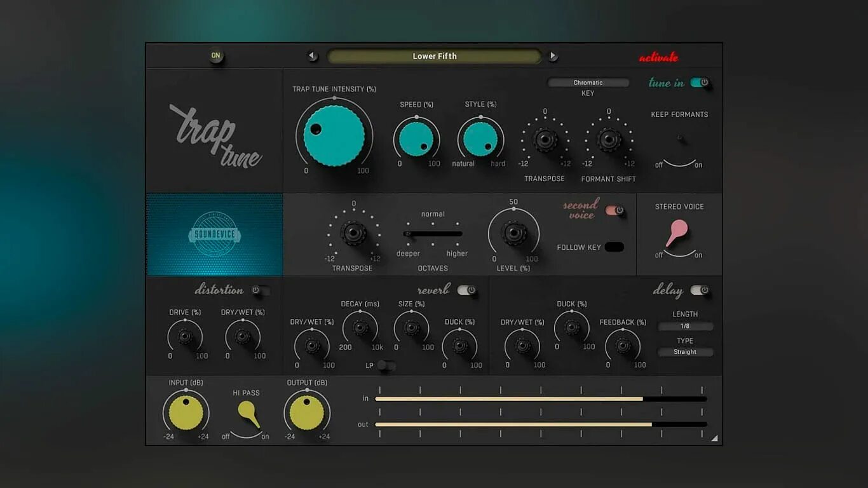
Task: Click the OCTAVES label
Action: [433, 268]
